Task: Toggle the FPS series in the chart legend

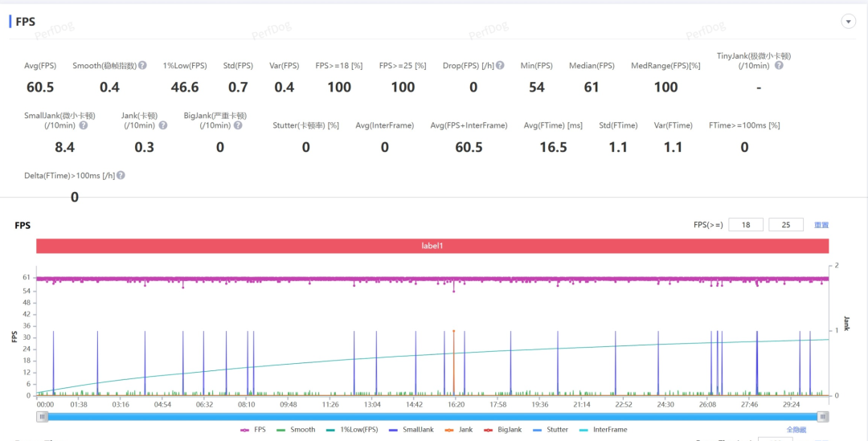Action: (253, 430)
